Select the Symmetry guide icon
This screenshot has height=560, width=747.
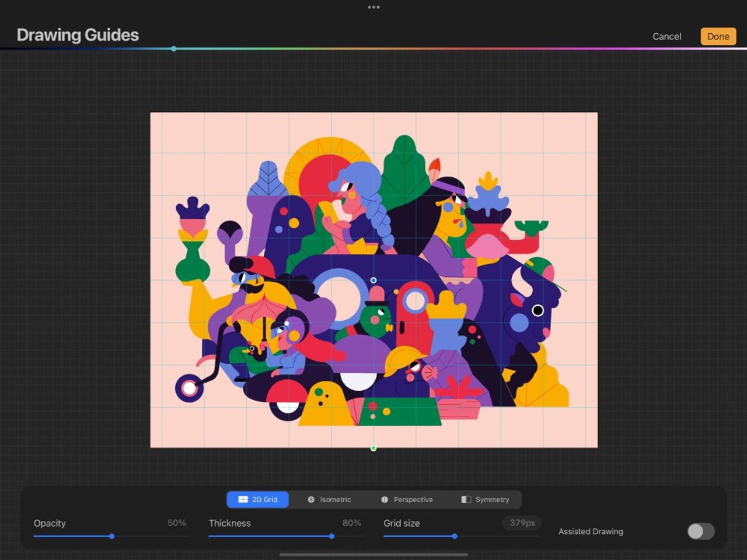[x=465, y=499]
